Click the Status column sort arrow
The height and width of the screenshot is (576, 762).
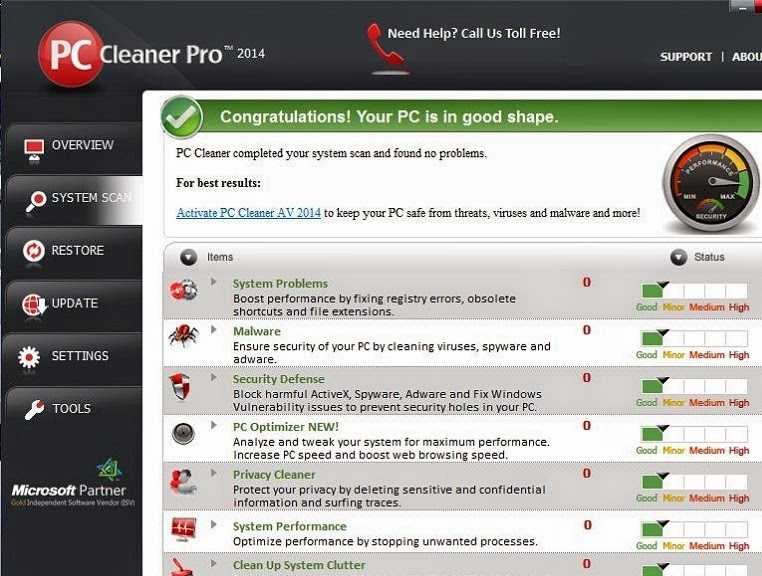click(x=678, y=257)
